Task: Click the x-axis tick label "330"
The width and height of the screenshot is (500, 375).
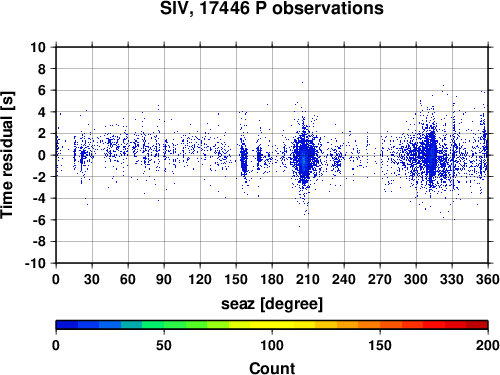Action: [x=452, y=279]
